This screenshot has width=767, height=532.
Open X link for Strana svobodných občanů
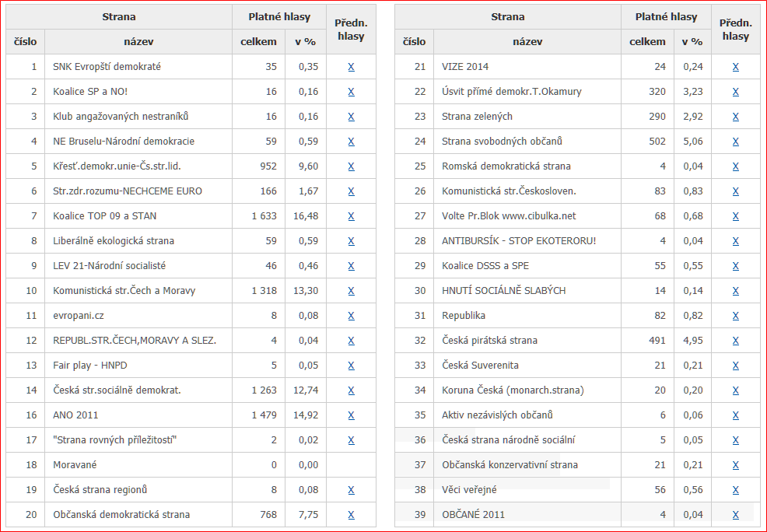[x=736, y=142]
